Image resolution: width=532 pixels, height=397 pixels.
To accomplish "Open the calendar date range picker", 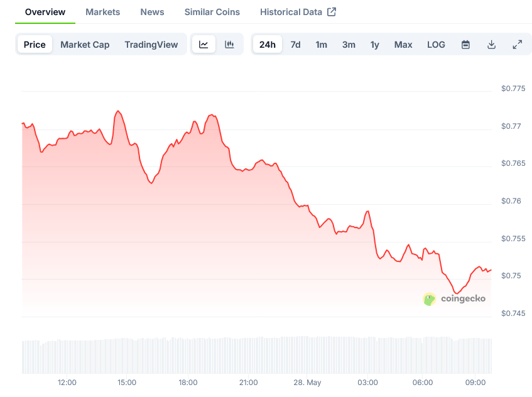I will coord(465,45).
